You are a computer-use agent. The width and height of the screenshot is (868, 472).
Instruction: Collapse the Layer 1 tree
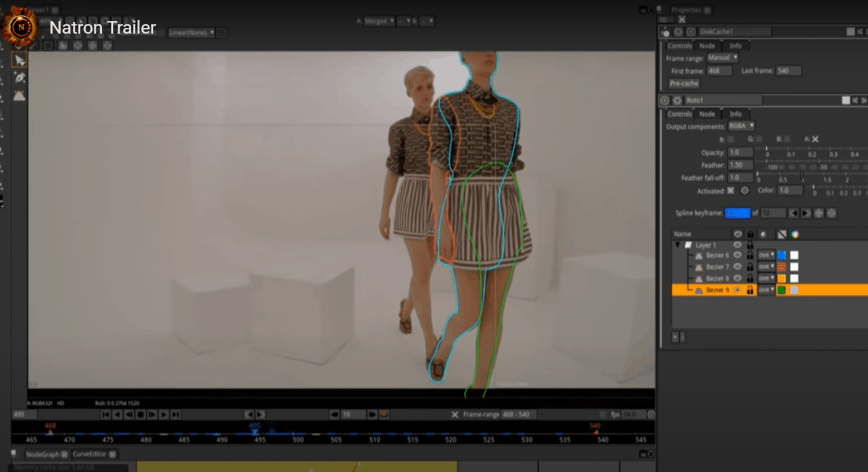(x=678, y=245)
